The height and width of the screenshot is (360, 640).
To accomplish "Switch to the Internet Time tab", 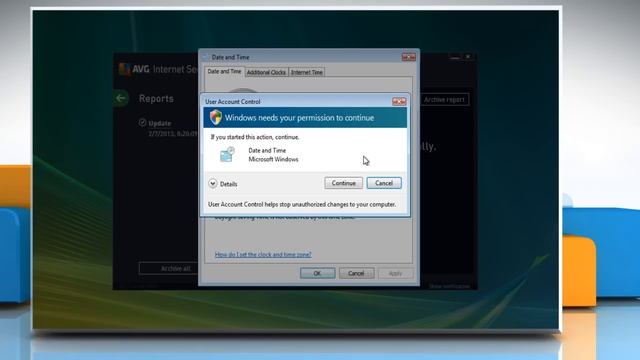I will click(307, 72).
